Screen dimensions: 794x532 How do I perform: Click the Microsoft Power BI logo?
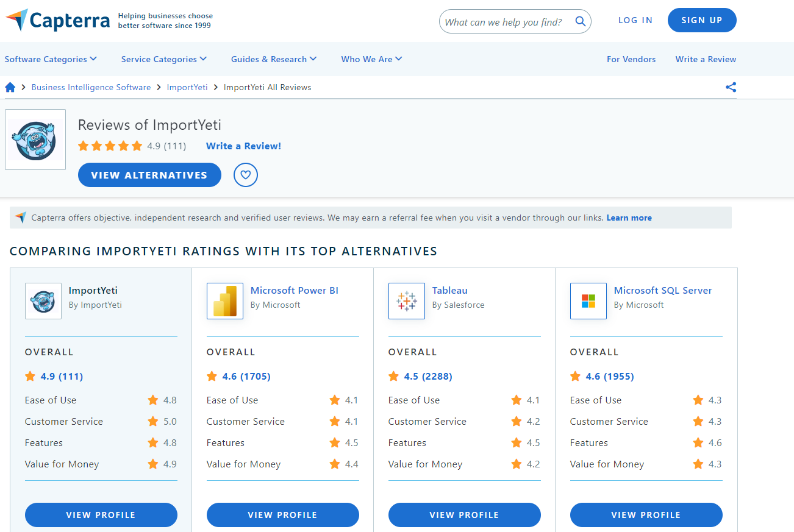225,301
